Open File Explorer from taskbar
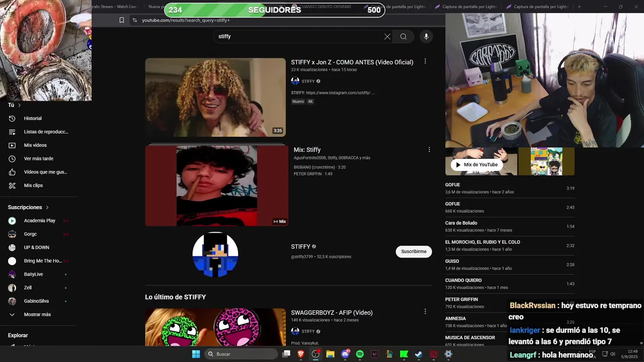 [x=330, y=354]
